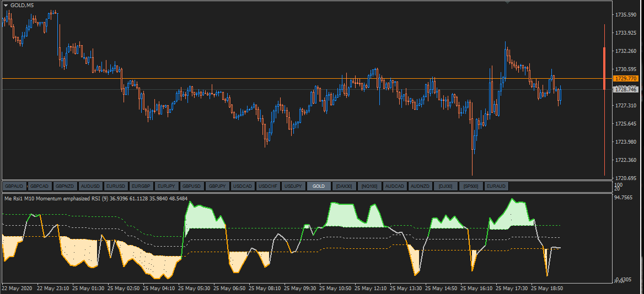Click the orange 1729.770 price label
Image resolution: width=644 pixels, height=294 pixels.
tap(624, 78)
